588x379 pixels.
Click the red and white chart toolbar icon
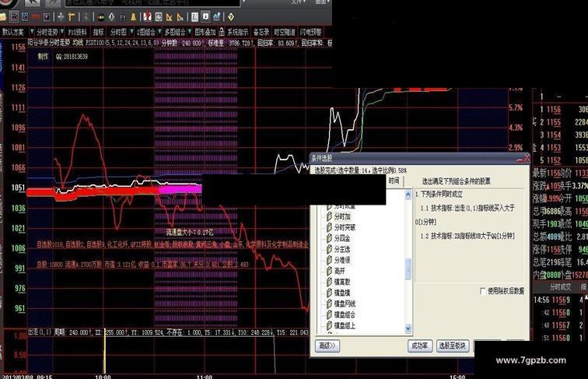tap(147, 17)
